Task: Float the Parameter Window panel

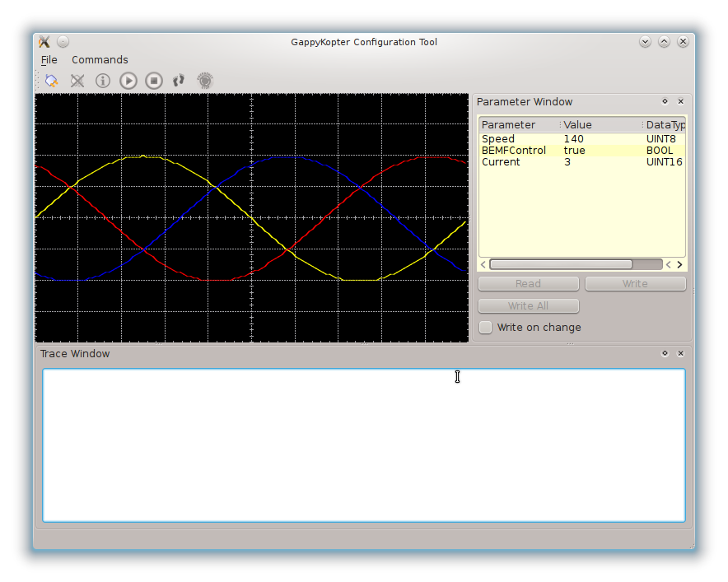Action: [x=665, y=101]
